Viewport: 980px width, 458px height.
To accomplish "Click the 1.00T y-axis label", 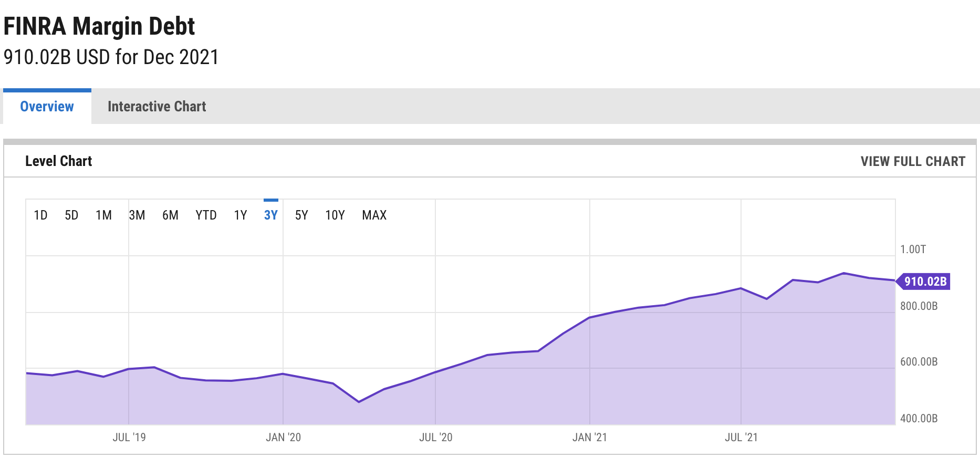I will (913, 249).
